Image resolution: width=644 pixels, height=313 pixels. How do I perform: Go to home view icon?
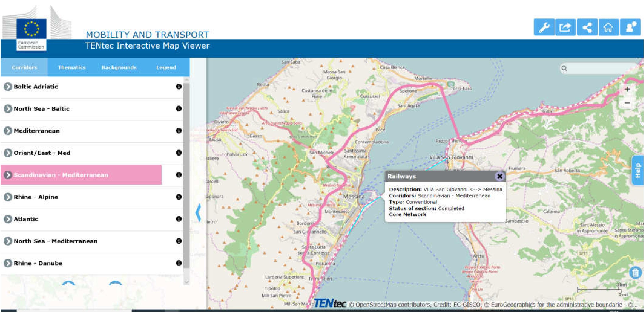coord(608,27)
